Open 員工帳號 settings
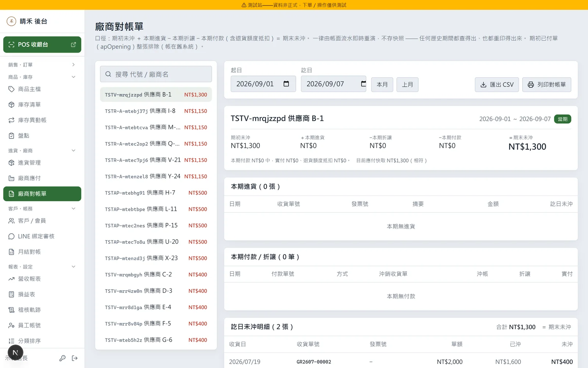The height and width of the screenshot is (368, 588). 42,325
